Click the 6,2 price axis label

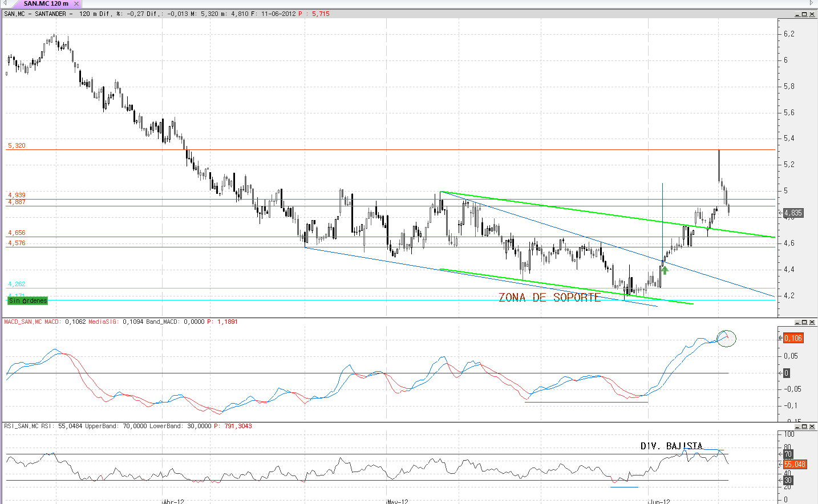789,34
